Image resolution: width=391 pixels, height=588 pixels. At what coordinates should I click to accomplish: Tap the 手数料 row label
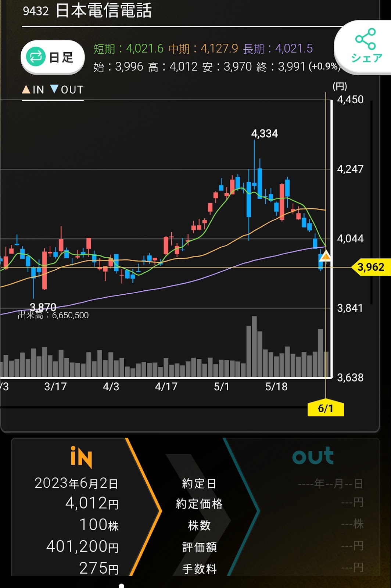click(x=199, y=569)
